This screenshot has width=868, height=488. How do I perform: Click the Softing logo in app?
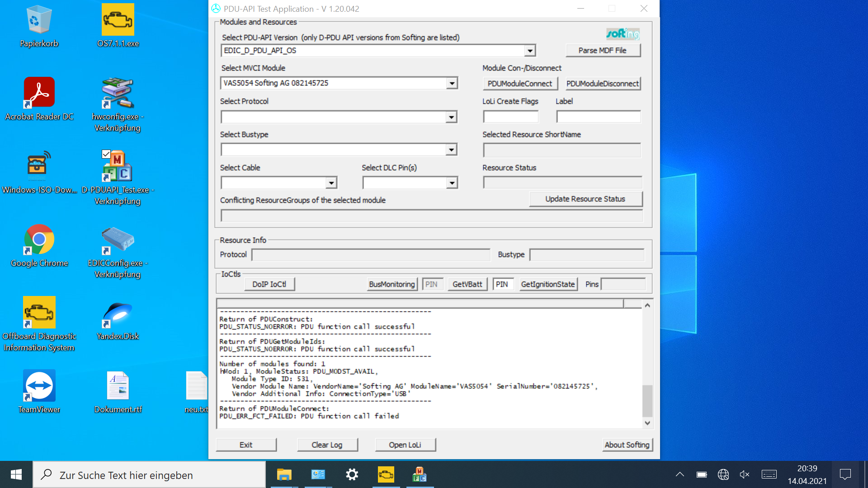pos(623,33)
